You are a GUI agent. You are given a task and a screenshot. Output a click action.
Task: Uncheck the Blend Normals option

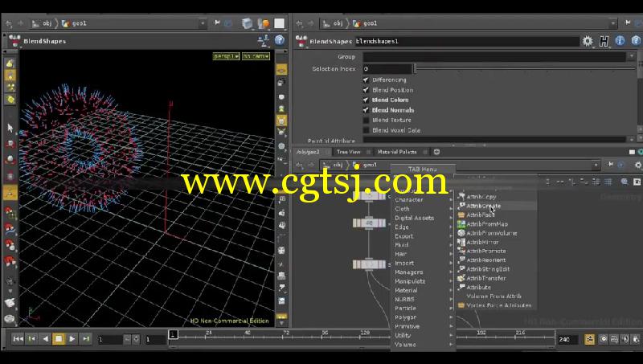(366, 110)
